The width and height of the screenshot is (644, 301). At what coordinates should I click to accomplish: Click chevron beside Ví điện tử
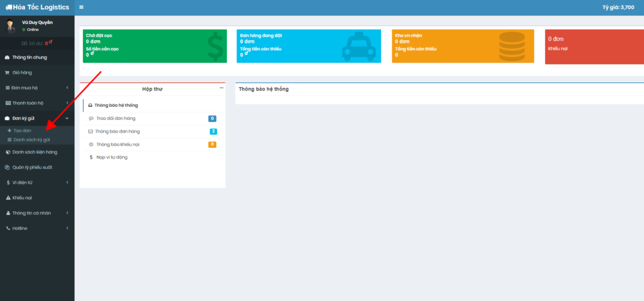pos(67,183)
